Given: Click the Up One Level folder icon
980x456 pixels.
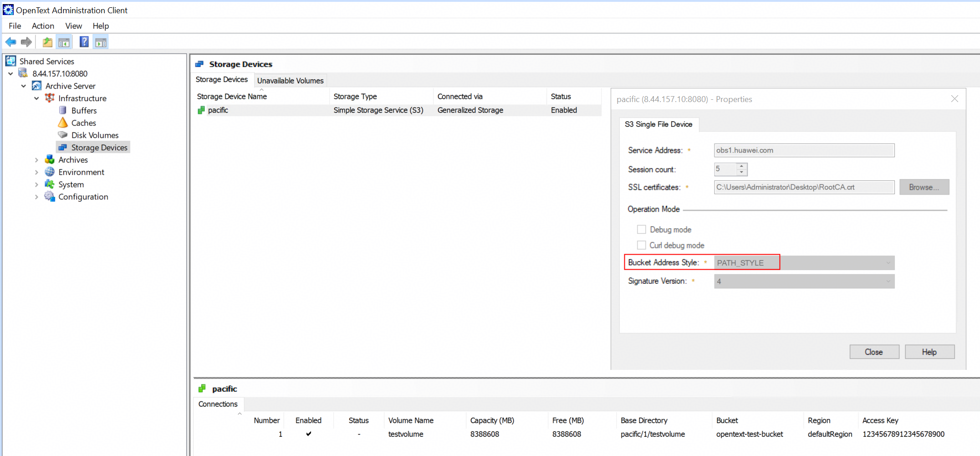Looking at the screenshot, I should tap(47, 42).
